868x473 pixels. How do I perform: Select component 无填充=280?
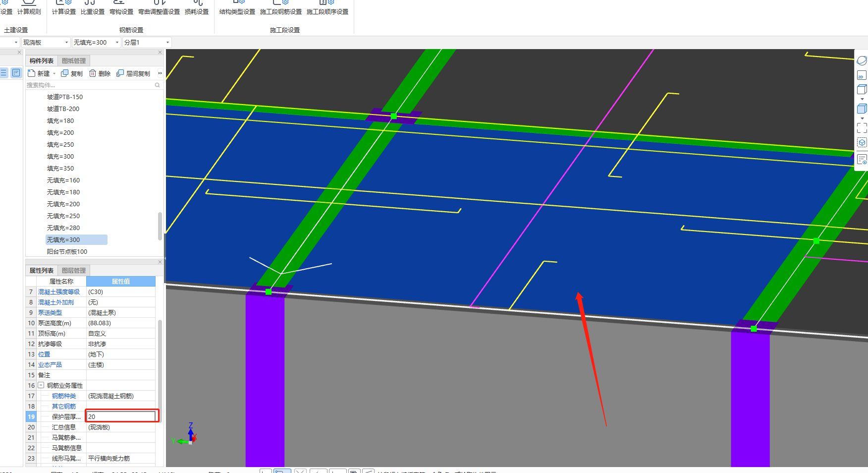63,228
